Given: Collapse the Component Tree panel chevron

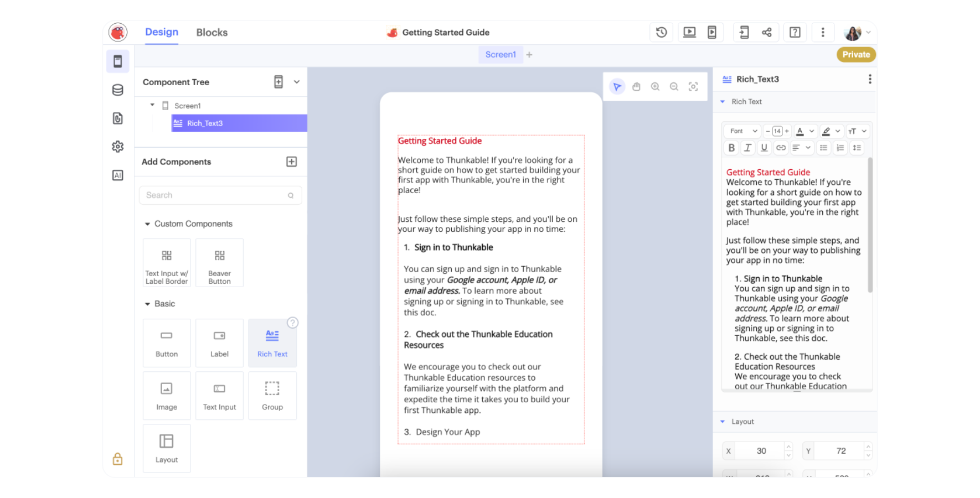Looking at the screenshot, I should click(297, 82).
